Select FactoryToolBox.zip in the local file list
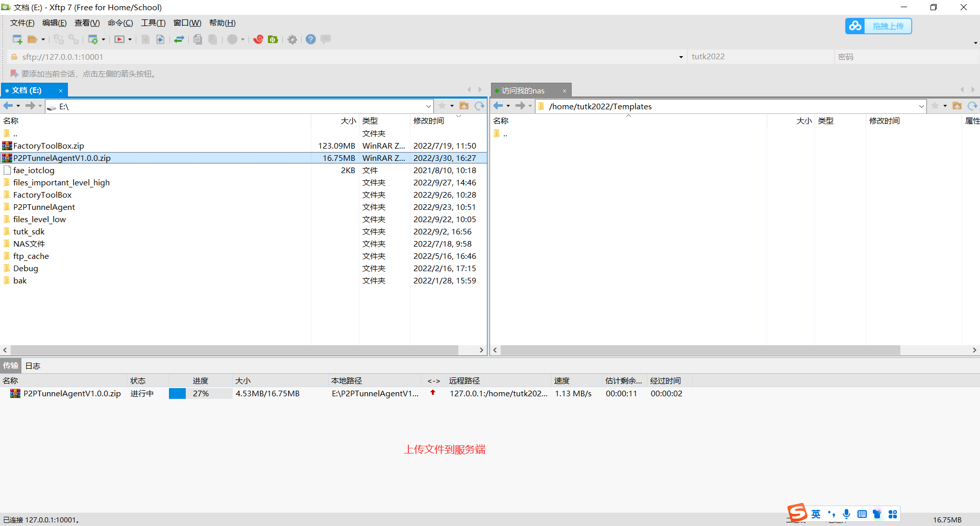 [x=48, y=146]
